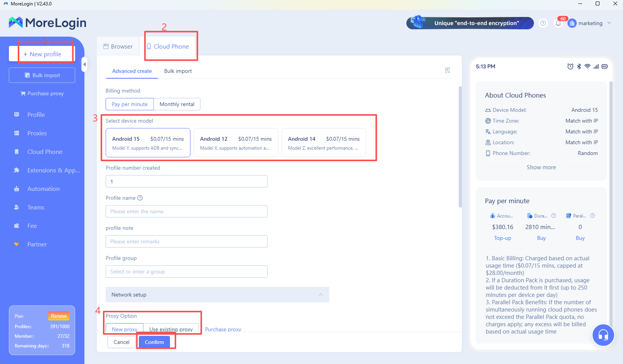Collapse the Network setup section
This screenshot has width=623, height=364.
coord(320,294)
